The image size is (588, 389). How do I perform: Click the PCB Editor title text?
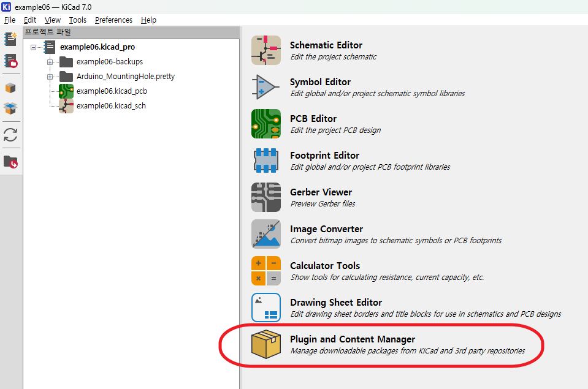click(313, 118)
